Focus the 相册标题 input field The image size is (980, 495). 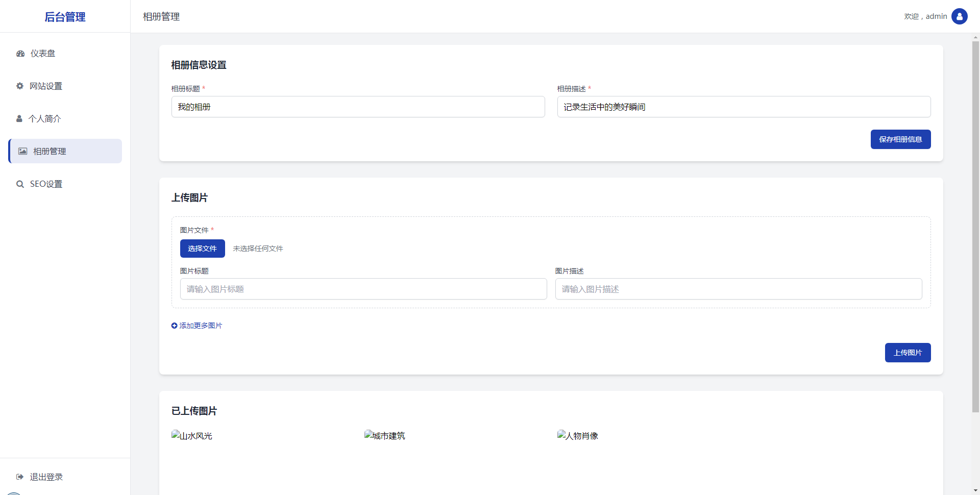click(358, 107)
